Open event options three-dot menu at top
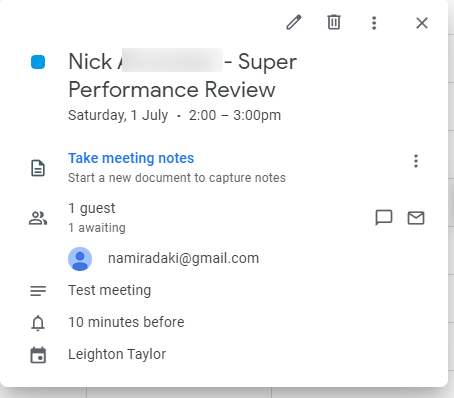Screen dimensions: 454x398 (x=374, y=23)
